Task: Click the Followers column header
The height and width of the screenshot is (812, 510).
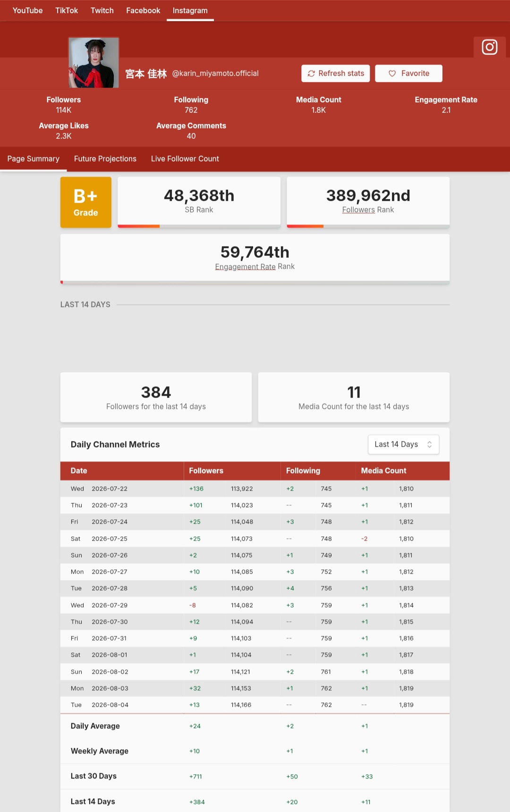Action: [x=206, y=471]
